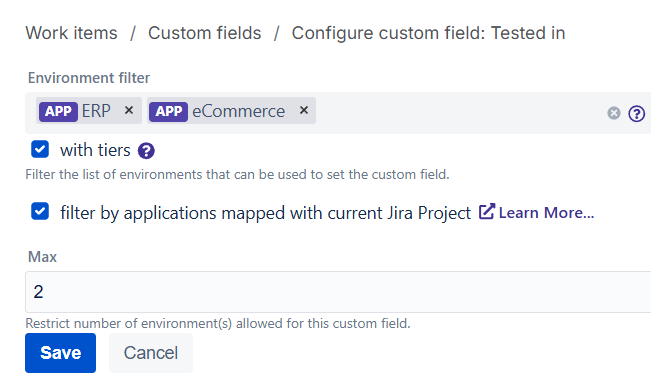Screen dimensions: 651x388
Task: Go to Work items breadcrumb
Action: [71, 33]
